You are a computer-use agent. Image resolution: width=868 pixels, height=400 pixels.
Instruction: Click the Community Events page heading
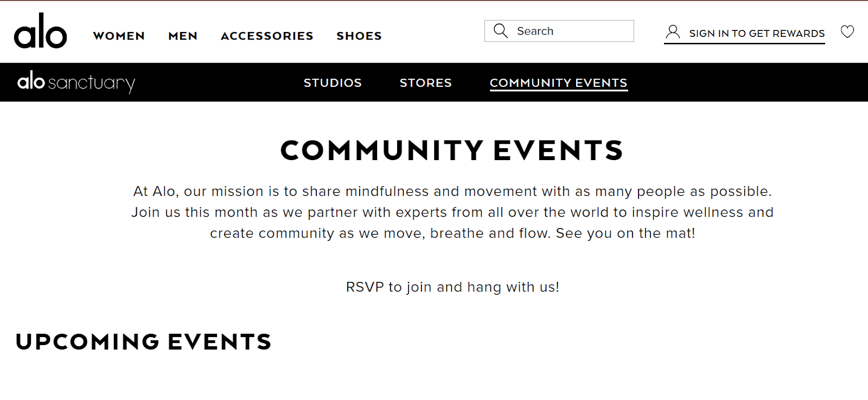coord(452,150)
